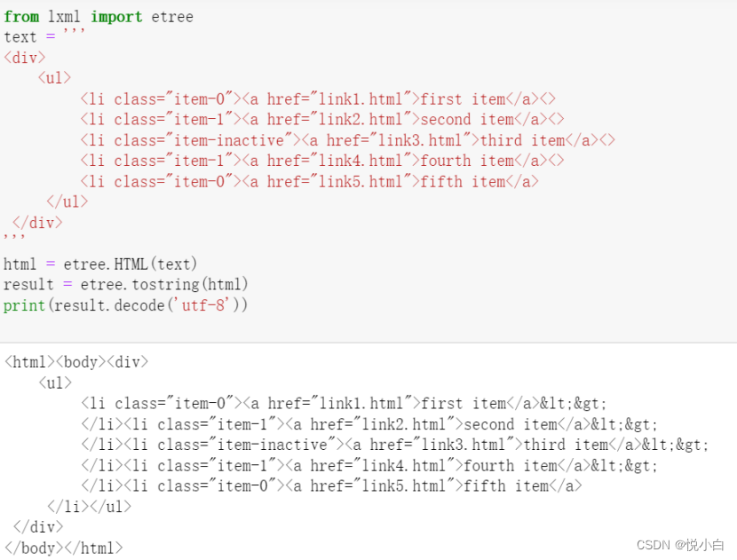Click the print(result.decode('utf-8')) statement

(x=125, y=305)
